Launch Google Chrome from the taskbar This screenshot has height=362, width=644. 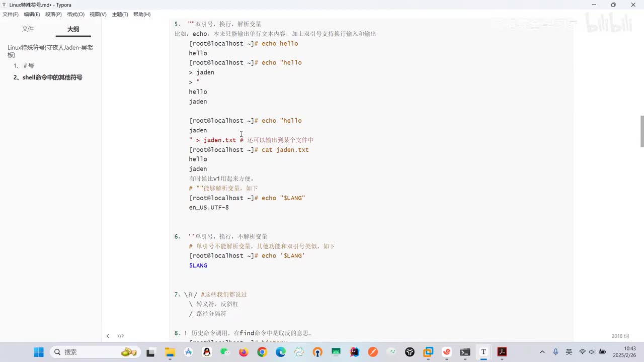coord(262,352)
